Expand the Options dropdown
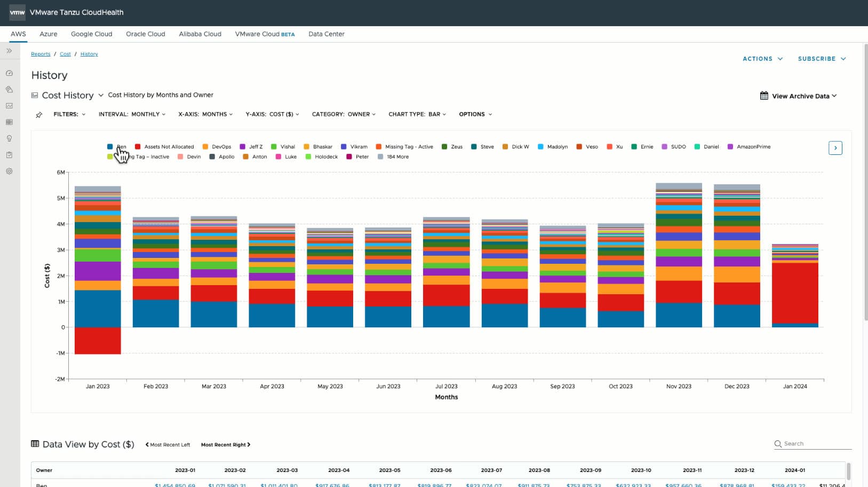 tap(475, 114)
